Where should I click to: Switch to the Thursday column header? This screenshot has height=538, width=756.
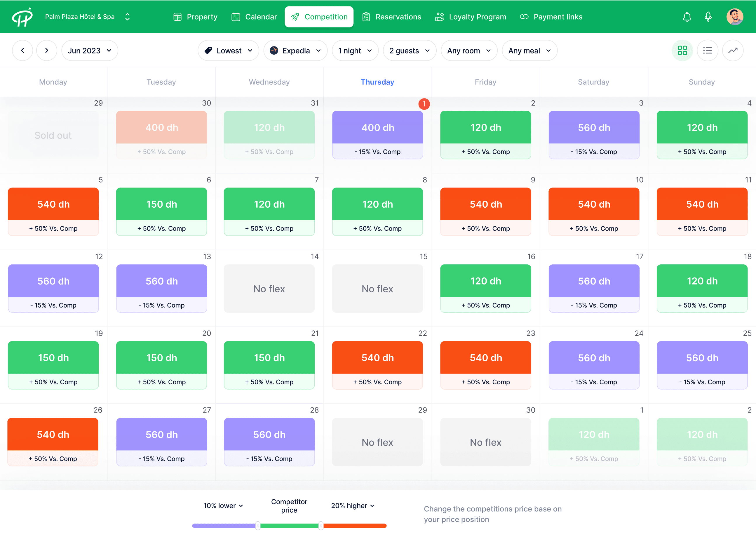377,82
